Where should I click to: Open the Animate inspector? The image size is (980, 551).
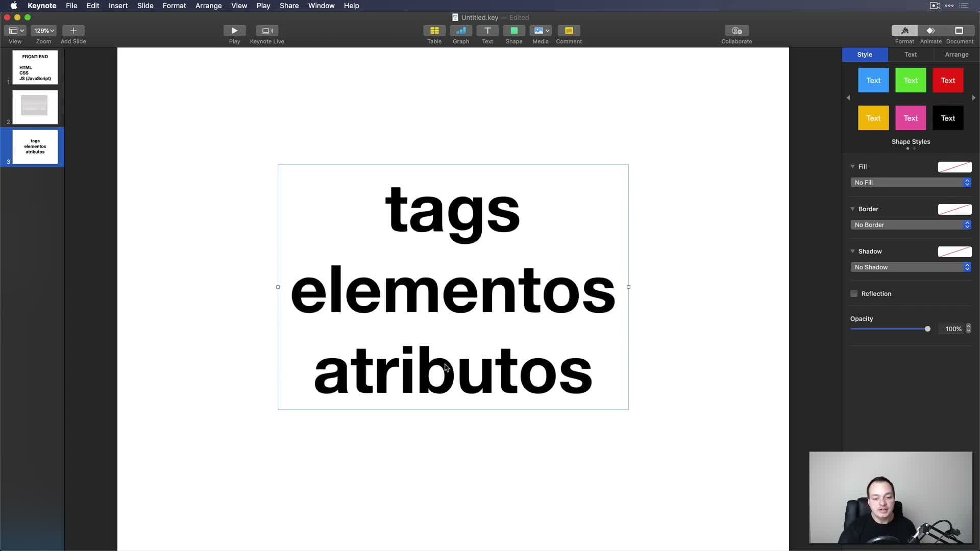pyautogui.click(x=930, y=31)
